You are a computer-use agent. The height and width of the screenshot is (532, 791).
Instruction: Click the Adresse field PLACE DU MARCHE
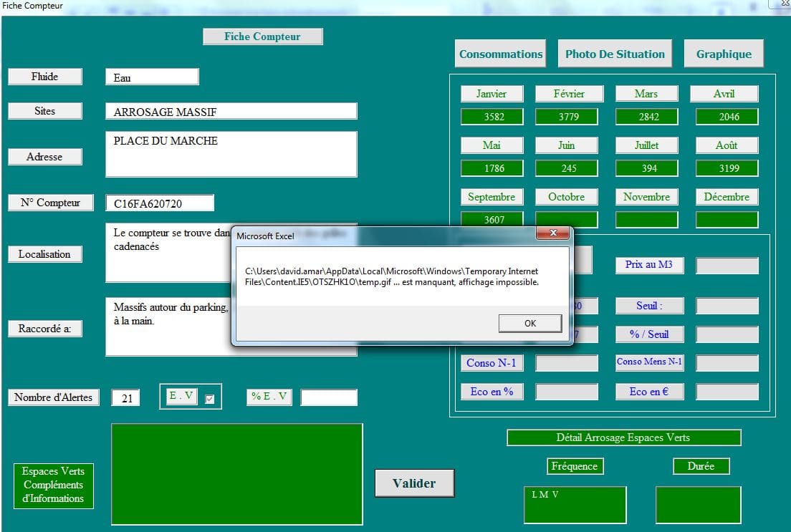pyautogui.click(x=231, y=155)
